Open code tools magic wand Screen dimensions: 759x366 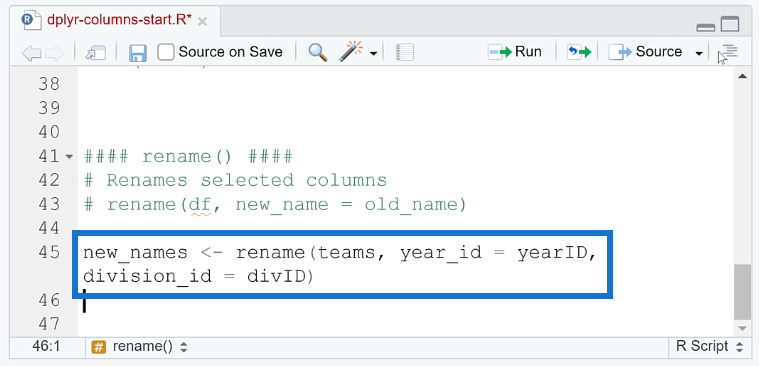(x=351, y=51)
